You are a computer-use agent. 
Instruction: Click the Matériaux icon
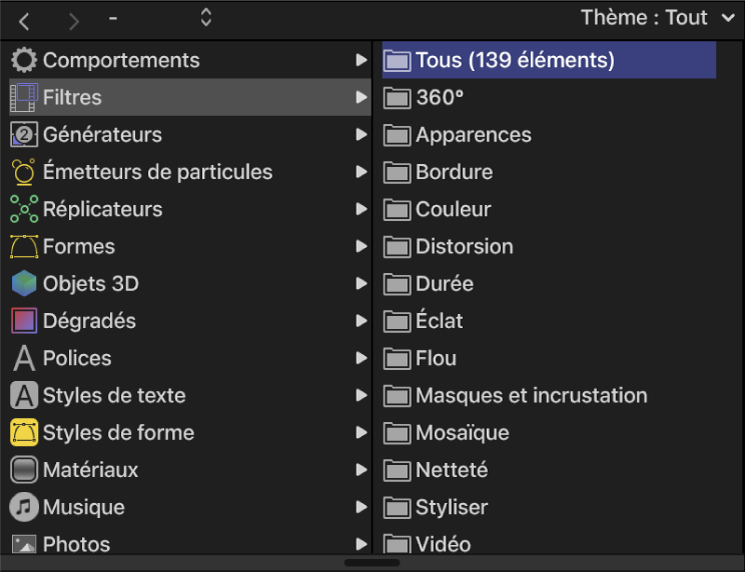coord(24,470)
